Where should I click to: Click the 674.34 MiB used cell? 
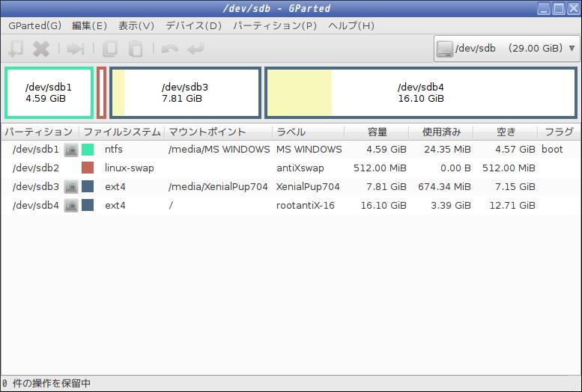coord(444,186)
